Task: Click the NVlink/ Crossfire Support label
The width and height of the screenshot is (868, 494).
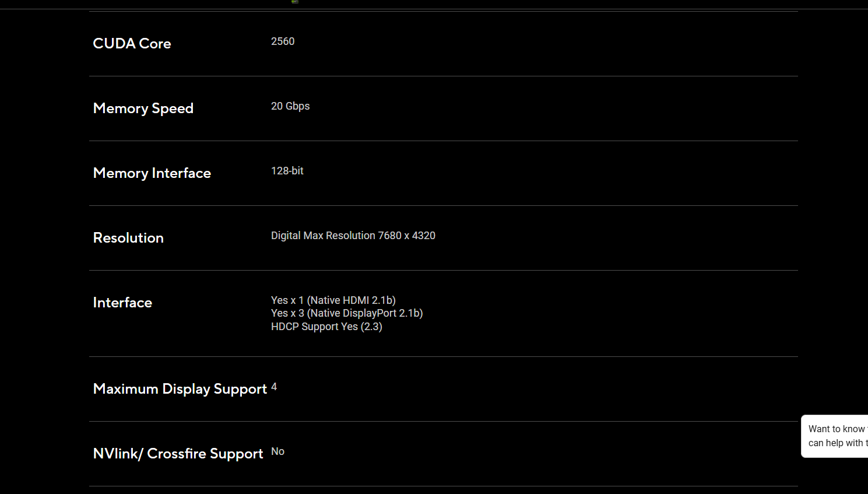Action: (178, 454)
